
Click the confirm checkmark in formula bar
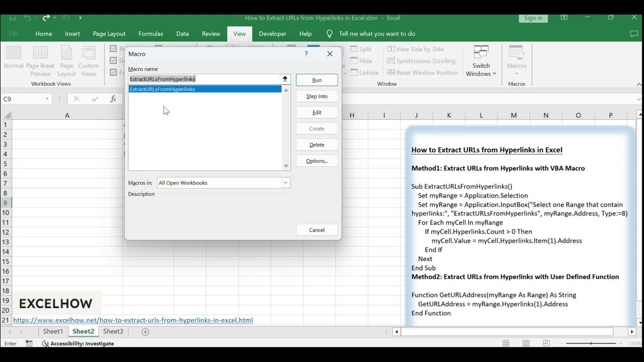95,99
